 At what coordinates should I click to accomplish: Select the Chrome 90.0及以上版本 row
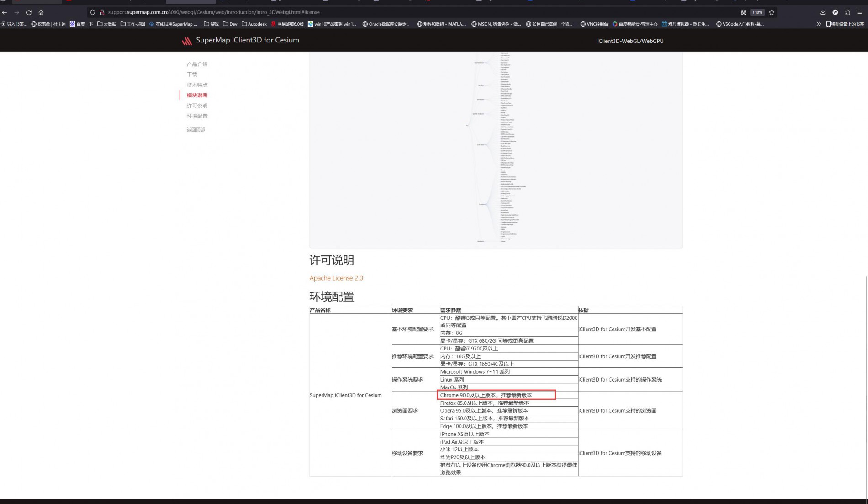coord(508,395)
